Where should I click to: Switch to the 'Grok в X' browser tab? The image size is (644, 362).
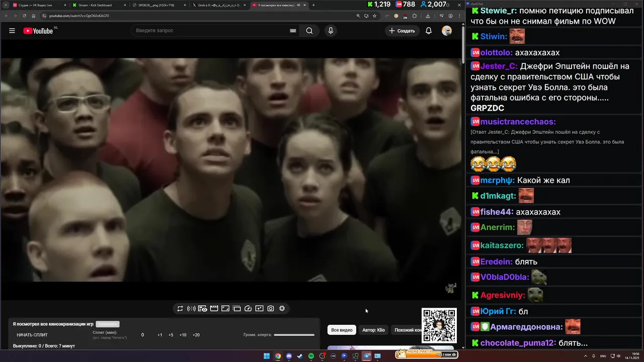219,5
